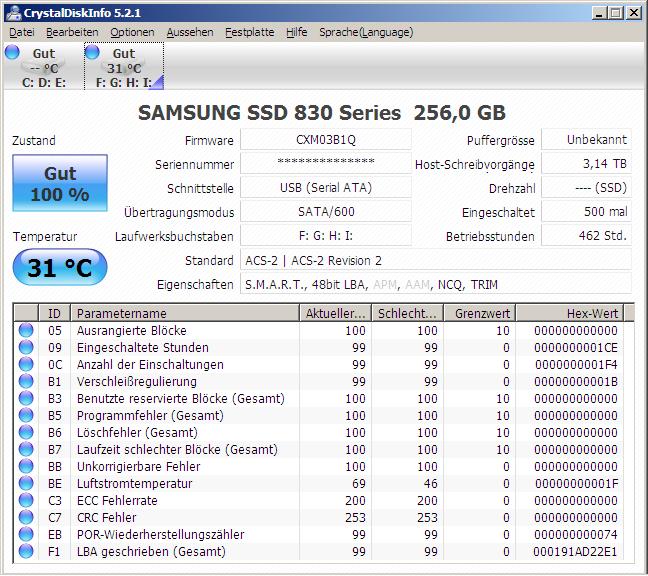648x576 pixels.
Task: Click the blue status orb of disk F: G: H: I:
Action: pos(92,52)
